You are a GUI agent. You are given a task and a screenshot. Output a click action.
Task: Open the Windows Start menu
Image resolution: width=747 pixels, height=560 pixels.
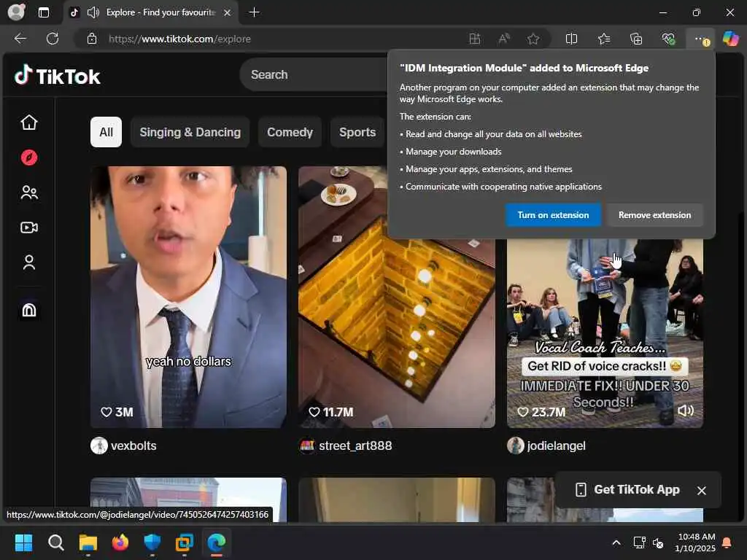[x=23, y=542]
